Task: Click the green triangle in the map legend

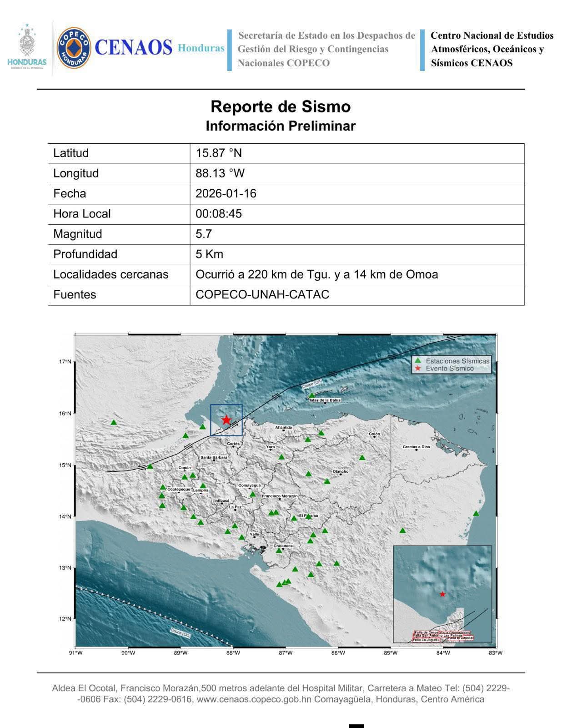Action: coord(418,361)
